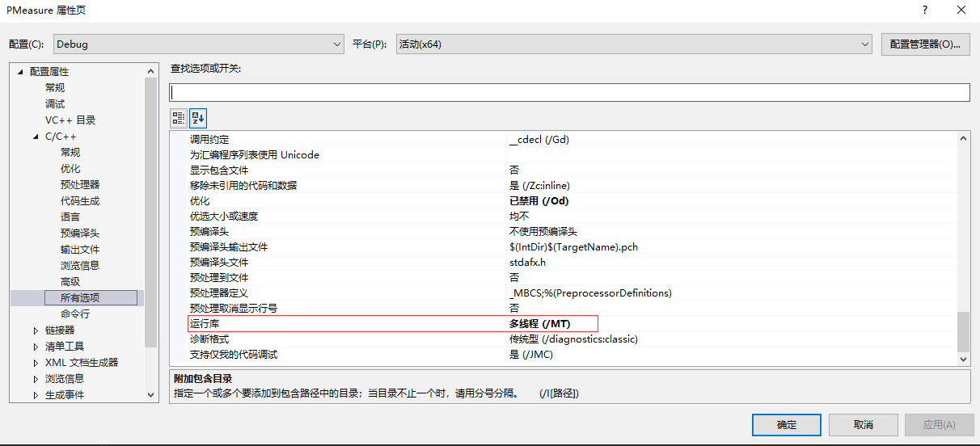Click 是 (/Zc:inline) value
Viewport: 980px width, 446px height.
coord(539,186)
